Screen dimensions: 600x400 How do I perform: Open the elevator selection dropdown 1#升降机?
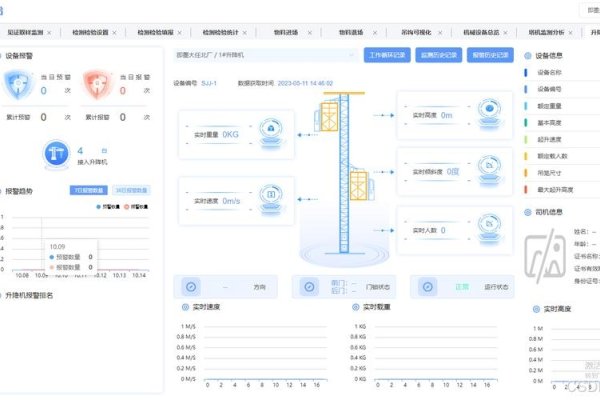265,55
